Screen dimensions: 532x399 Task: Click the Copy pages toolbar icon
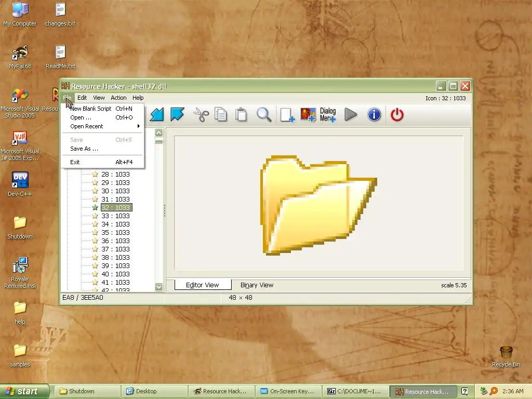click(220, 115)
